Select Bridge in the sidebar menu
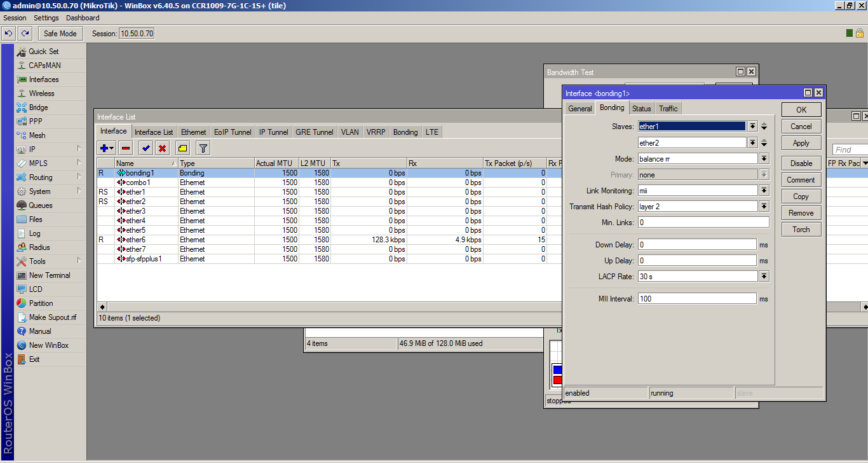This screenshot has width=868, height=463. 38,107
